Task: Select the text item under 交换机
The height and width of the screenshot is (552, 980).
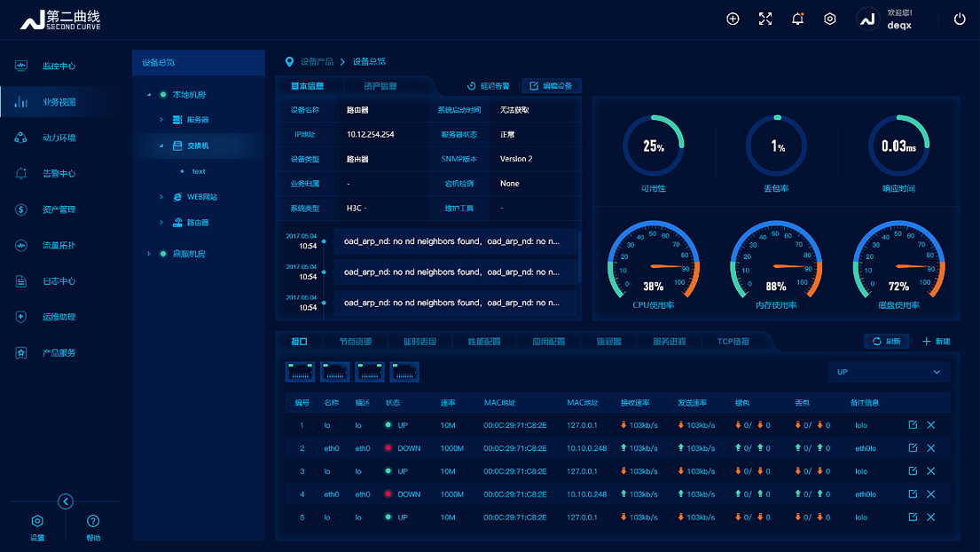Action: [199, 171]
